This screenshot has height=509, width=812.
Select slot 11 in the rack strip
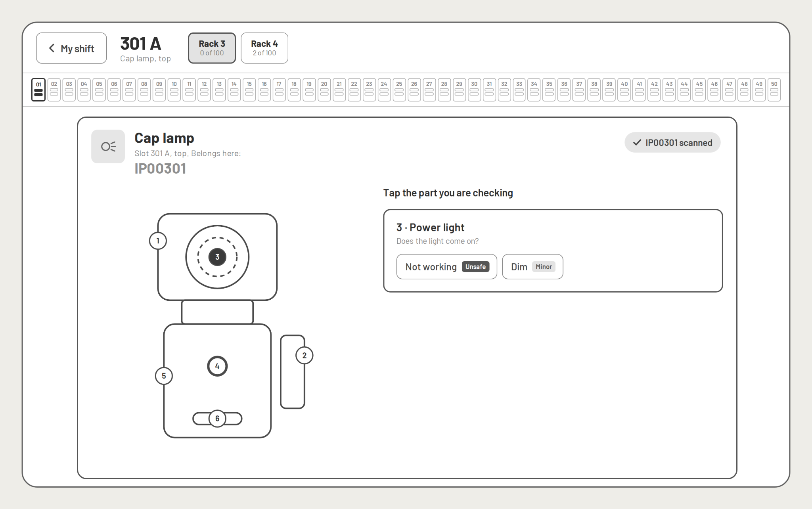point(189,90)
